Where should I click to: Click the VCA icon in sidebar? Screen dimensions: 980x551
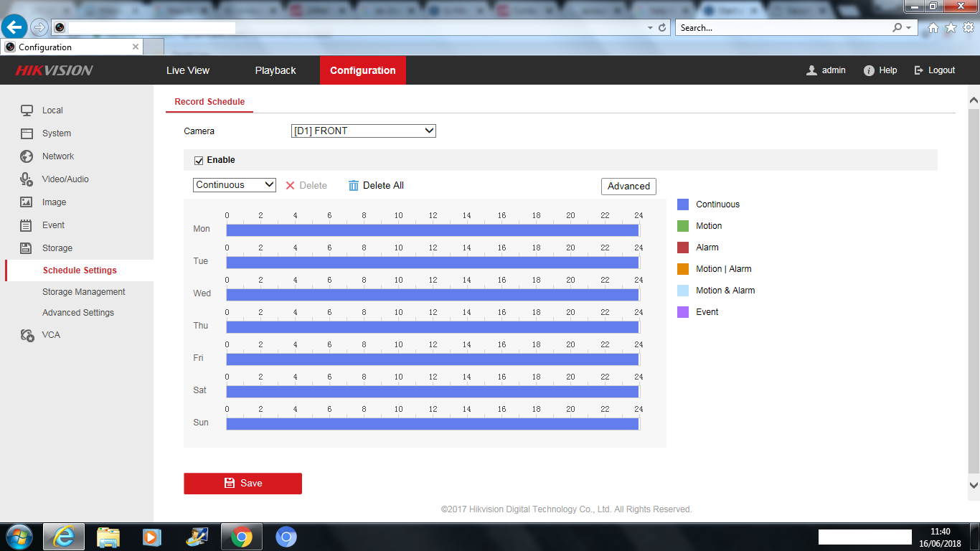(27, 335)
